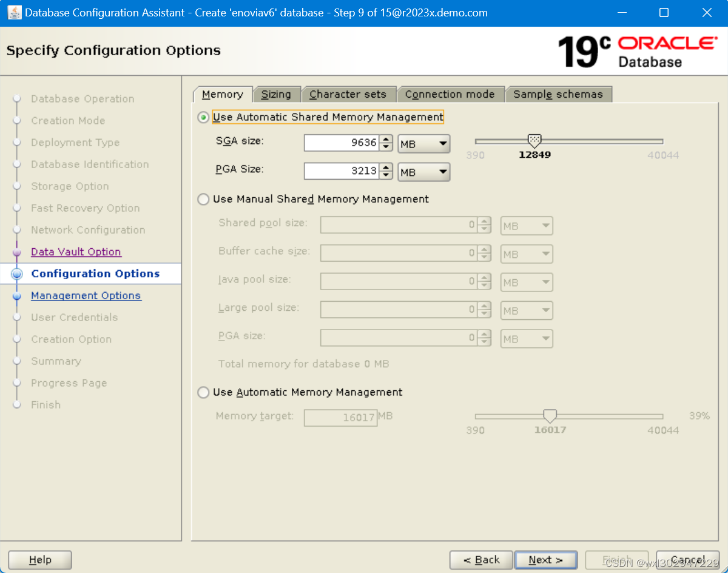The width and height of the screenshot is (728, 573).
Task: Click the Network Configuration step
Action: [88, 230]
